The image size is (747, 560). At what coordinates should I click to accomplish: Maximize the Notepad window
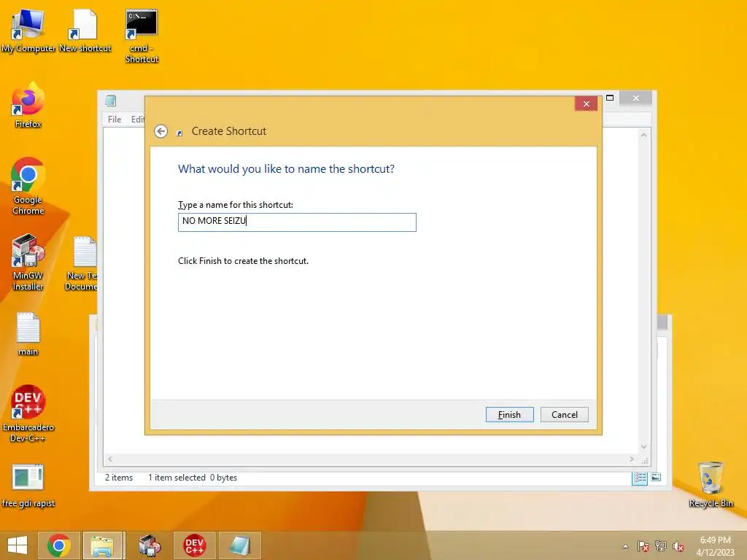pyautogui.click(x=610, y=98)
